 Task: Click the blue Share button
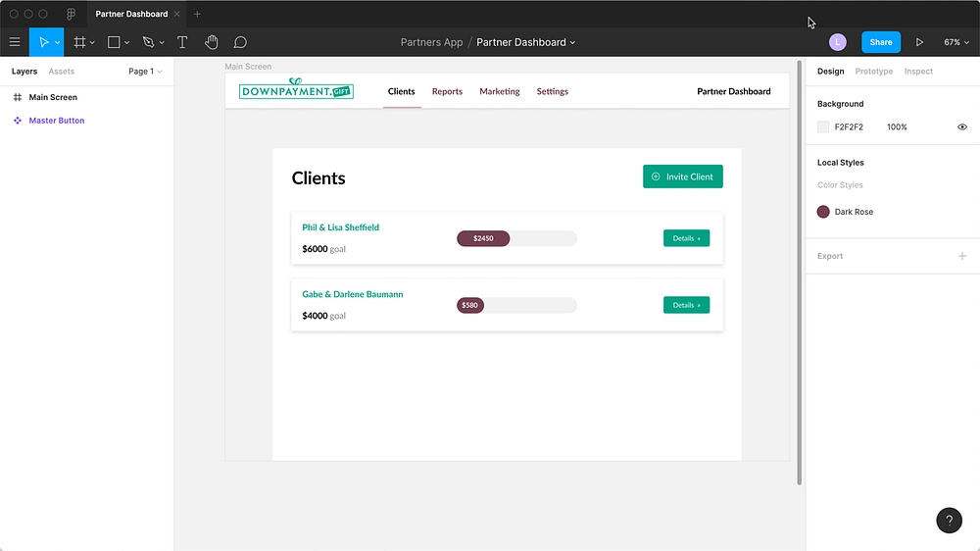click(x=881, y=42)
